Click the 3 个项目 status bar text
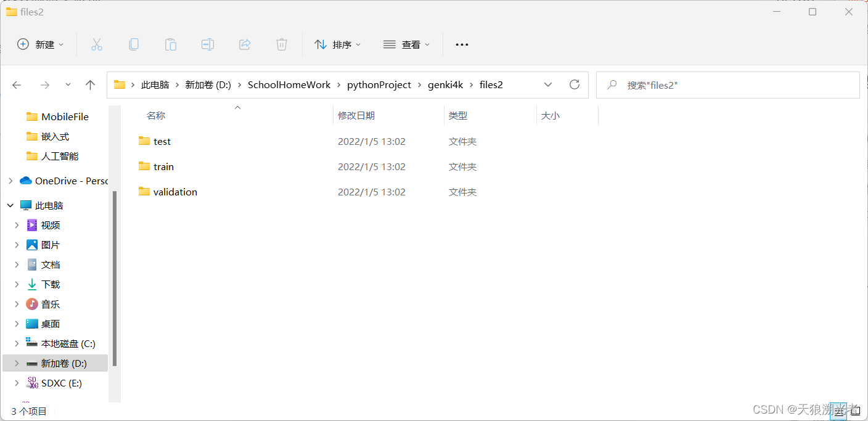This screenshot has width=868, height=421. pyautogui.click(x=29, y=411)
